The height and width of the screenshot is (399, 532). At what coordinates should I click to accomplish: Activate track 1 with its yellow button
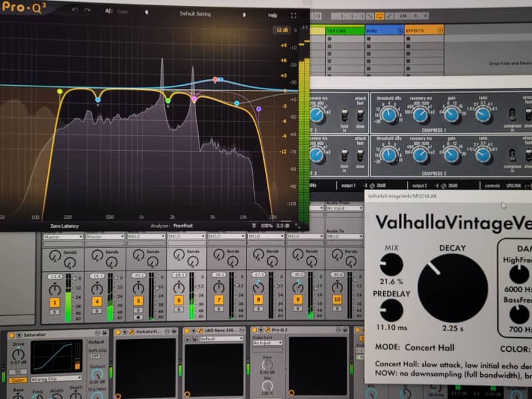pos(55,302)
